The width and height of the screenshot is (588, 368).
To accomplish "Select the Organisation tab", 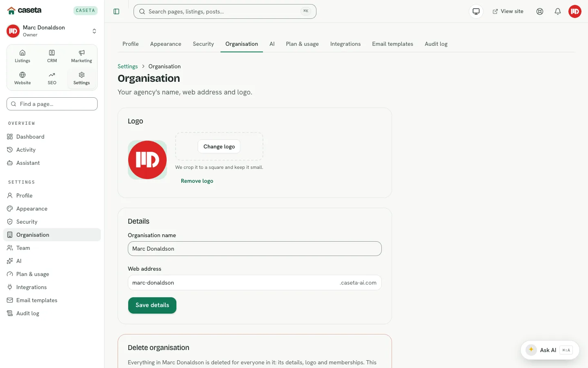I will 242,44.
